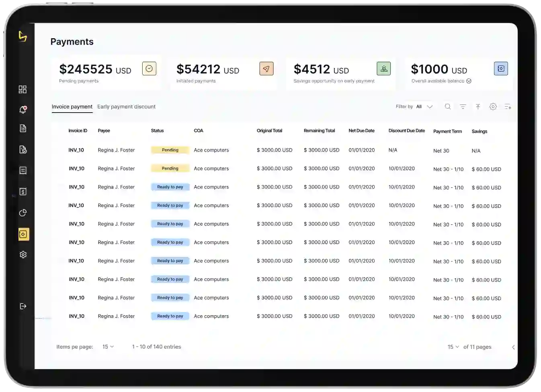Click the pending payments clock icon
Screen dimensions: 541x392
[x=149, y=69]
